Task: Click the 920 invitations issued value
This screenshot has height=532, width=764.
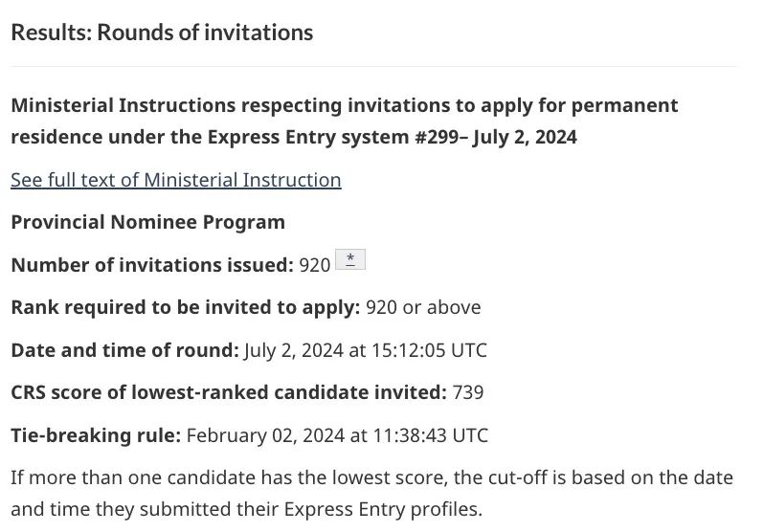Action: 314,265
